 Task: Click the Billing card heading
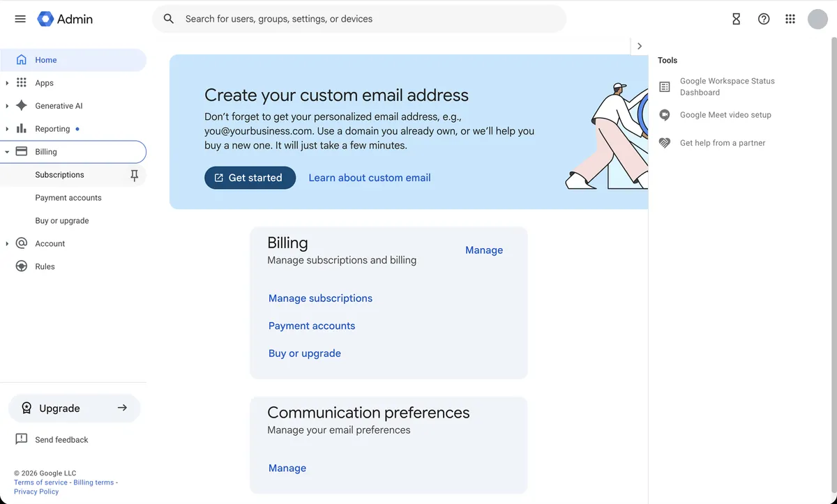[x=287, y=243]
